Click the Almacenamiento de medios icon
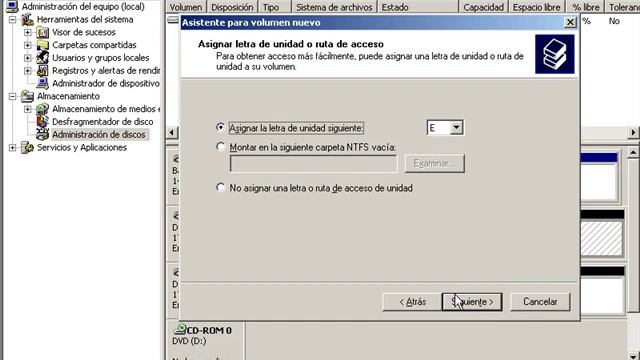The width and height of the screenshot is (640, 360). tap(42, 109)
